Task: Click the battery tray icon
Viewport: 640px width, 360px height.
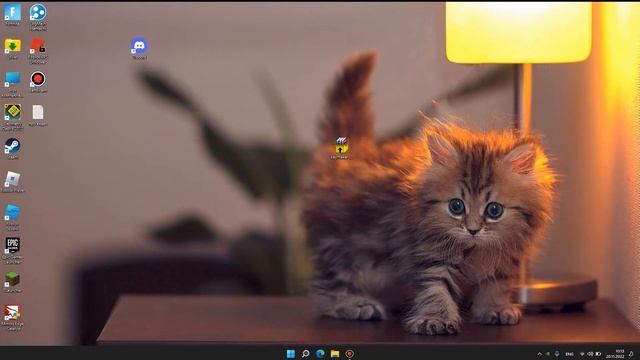Action: [x=598, y=354]
